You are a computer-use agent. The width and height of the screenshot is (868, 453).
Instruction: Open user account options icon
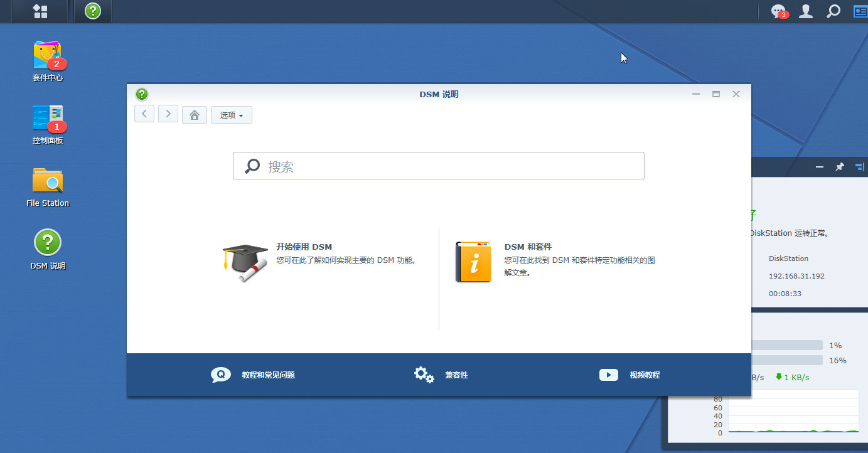coord(806,11)
